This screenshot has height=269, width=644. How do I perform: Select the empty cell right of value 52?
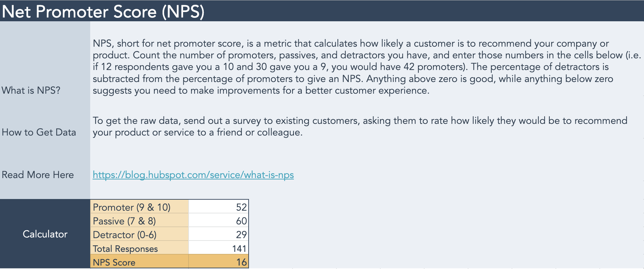coord(271,207)
